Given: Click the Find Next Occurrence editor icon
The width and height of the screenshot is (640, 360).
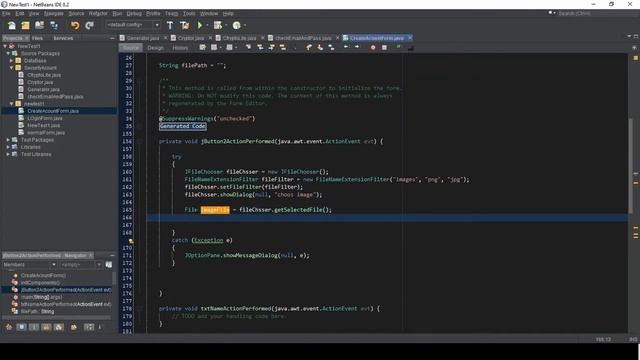Looking at the screenshot, I should coord(271,47).
